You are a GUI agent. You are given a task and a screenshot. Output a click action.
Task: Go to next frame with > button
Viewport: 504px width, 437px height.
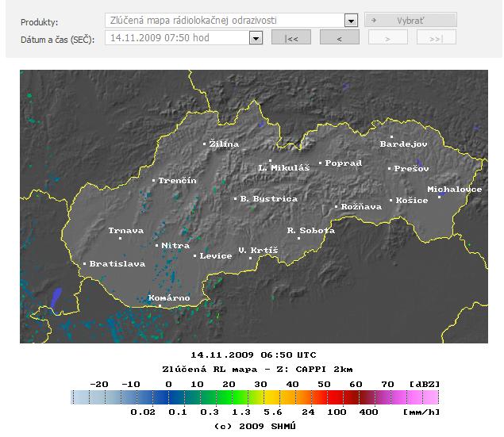click(x=388, y=37)
